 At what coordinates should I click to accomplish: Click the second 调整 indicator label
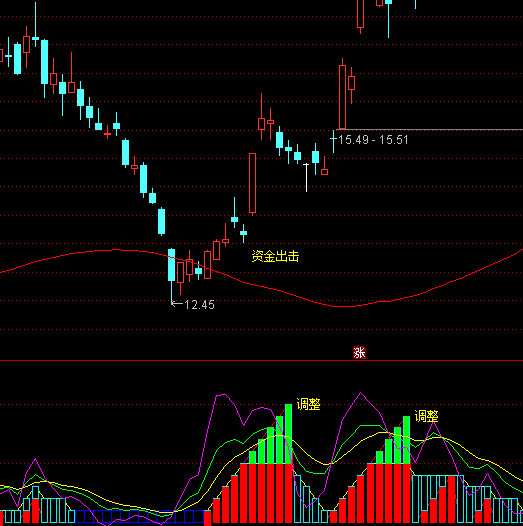(x=426, y=416)
